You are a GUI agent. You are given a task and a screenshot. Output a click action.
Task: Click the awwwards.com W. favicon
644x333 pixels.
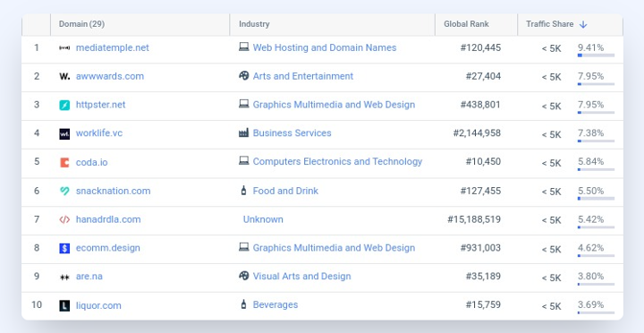[x=64, y=76]
